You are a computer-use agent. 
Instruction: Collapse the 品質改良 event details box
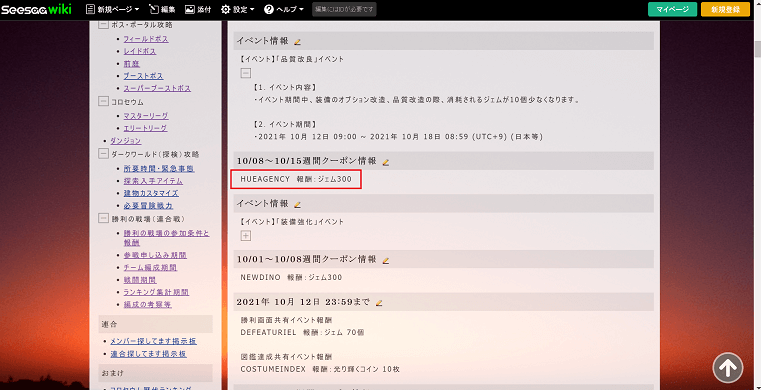(x=246, y=73)
